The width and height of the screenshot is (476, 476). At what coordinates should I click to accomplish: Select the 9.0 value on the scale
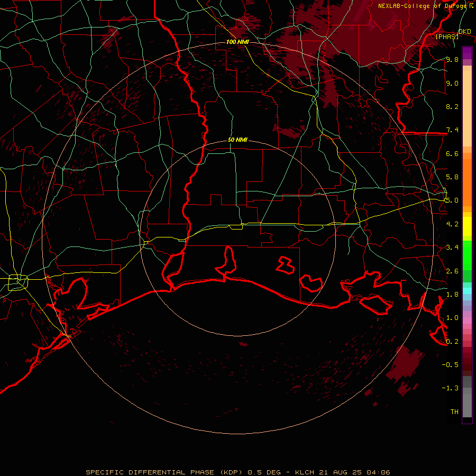tap(452, 83)
